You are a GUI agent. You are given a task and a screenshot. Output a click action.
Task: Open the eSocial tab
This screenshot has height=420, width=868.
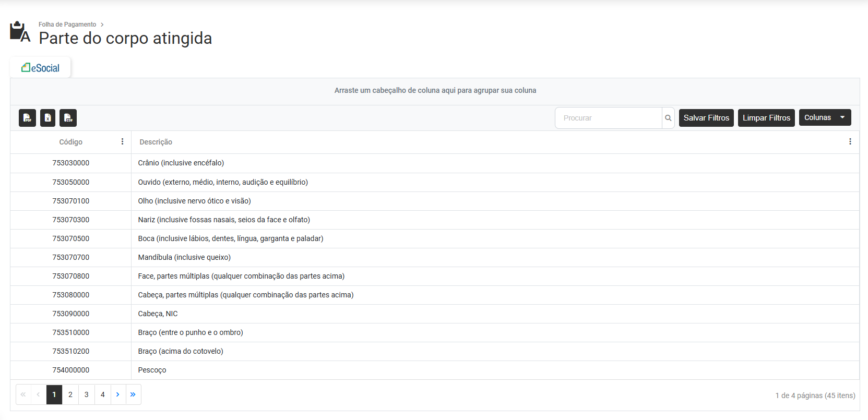tap(41, 68)
